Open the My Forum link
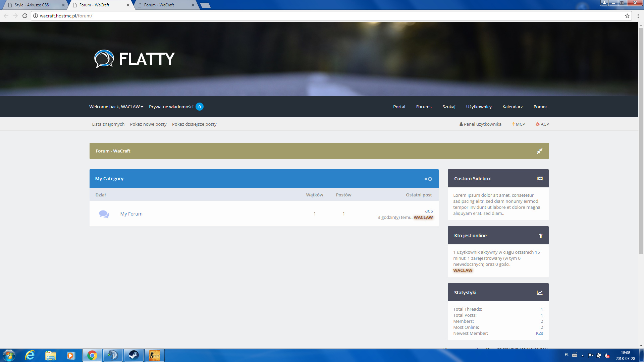The image size is (644, 362). point(131,214)
